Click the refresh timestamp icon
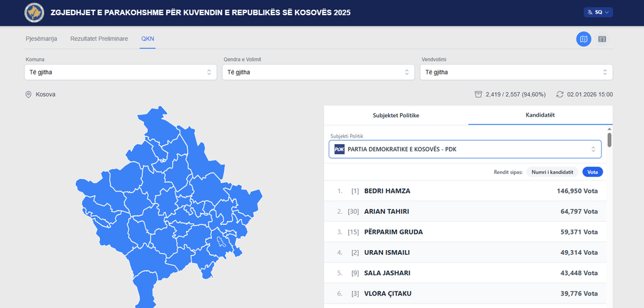The image size is (644, 308). coord(560,94)
